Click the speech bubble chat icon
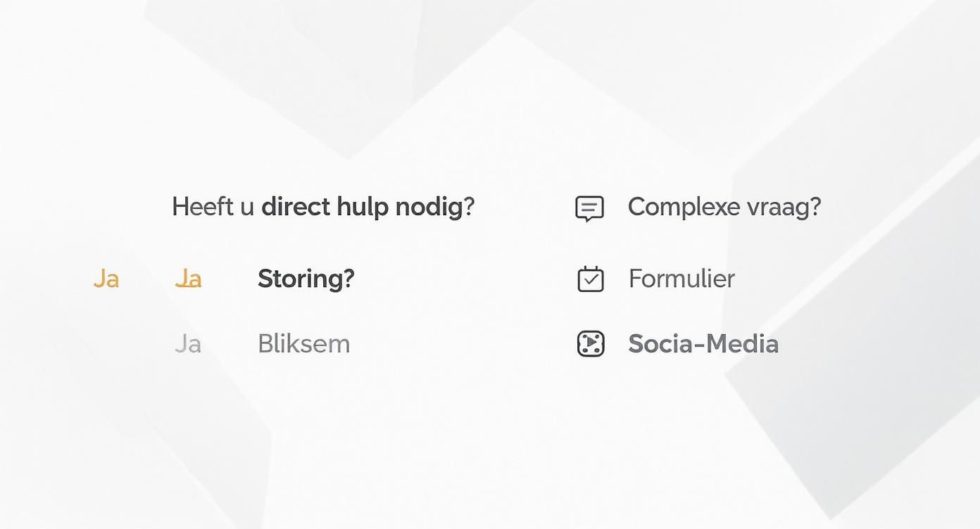The width and height of the screenshot is (980, 529). click(590, 208)
